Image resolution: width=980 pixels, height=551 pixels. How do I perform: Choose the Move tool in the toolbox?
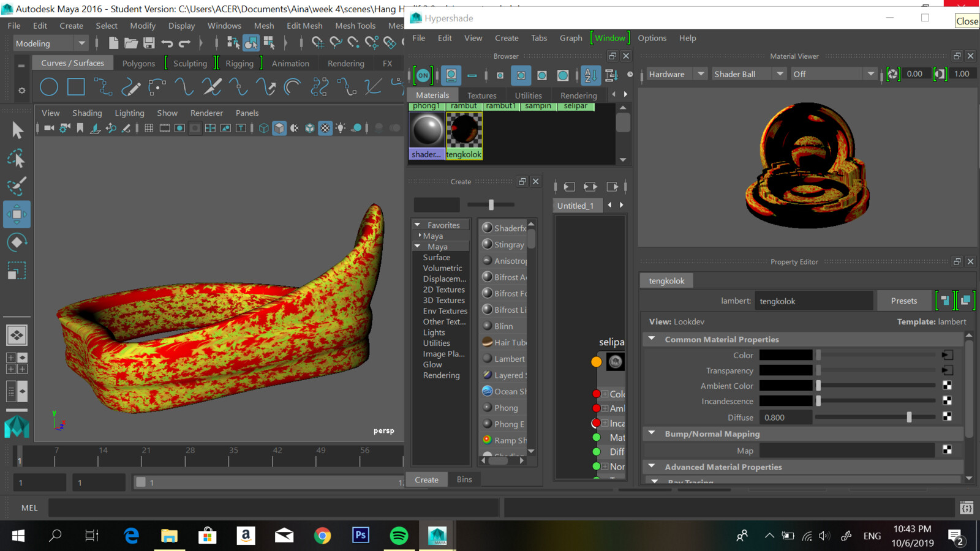pos(17,214)
